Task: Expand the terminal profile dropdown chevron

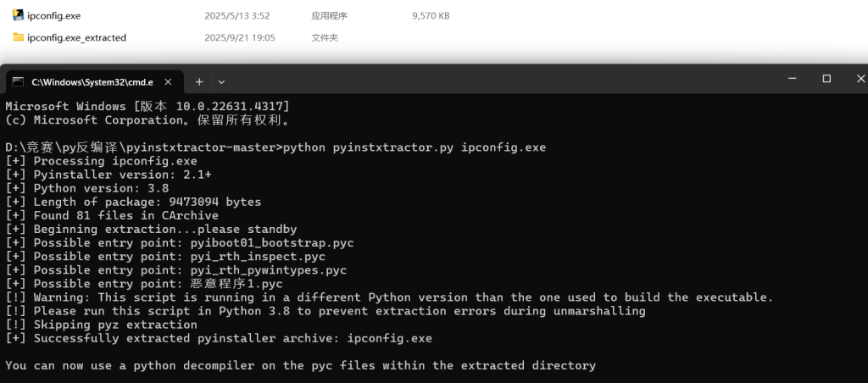Action: (221, 82)
